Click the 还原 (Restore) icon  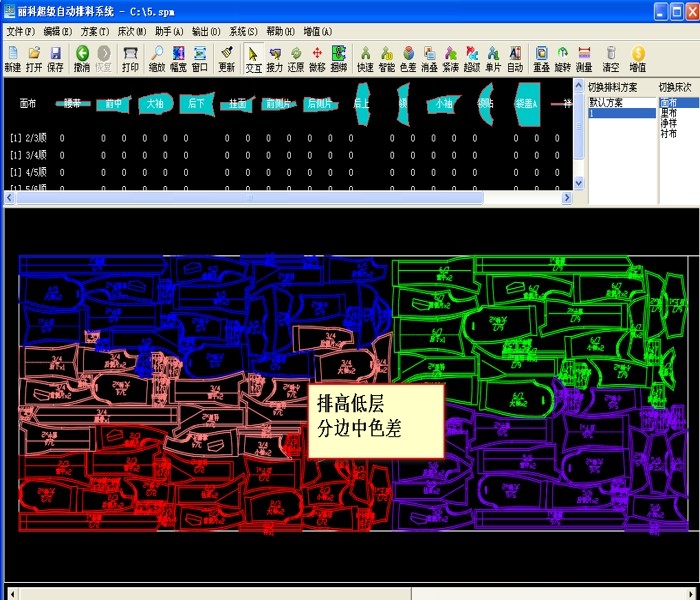coord(296,58)
